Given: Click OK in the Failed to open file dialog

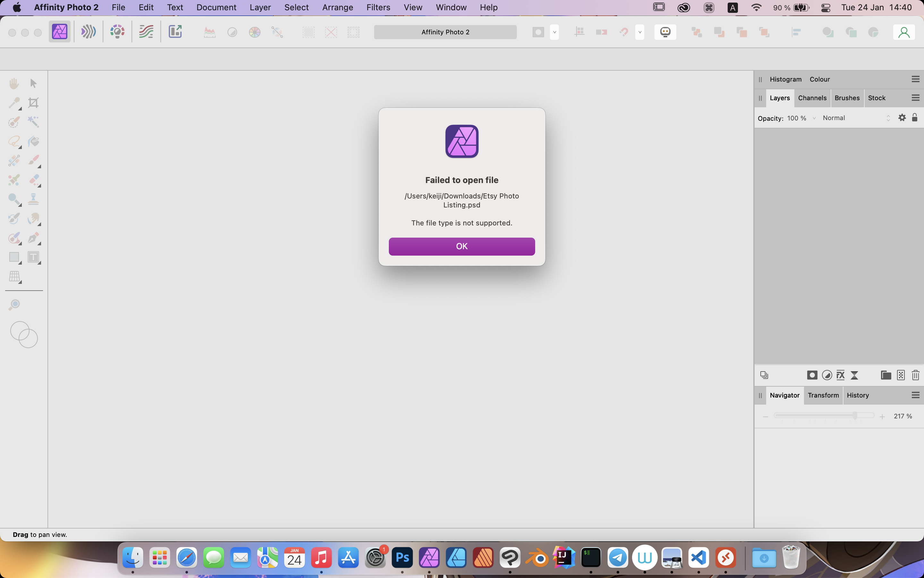Looking at the screenshot, I should point(462,246).
